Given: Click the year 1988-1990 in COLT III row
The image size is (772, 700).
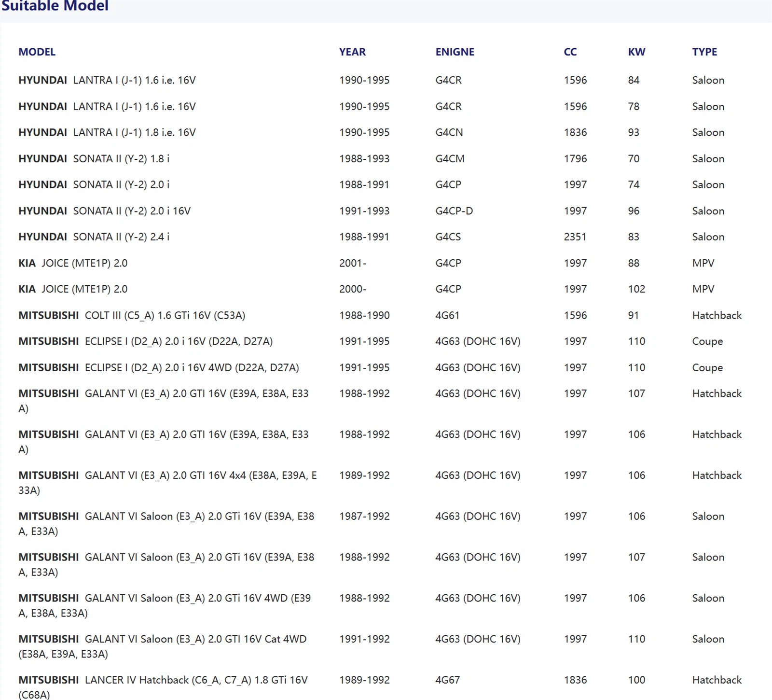Looking at the screenshot, I should coord(364,315).
